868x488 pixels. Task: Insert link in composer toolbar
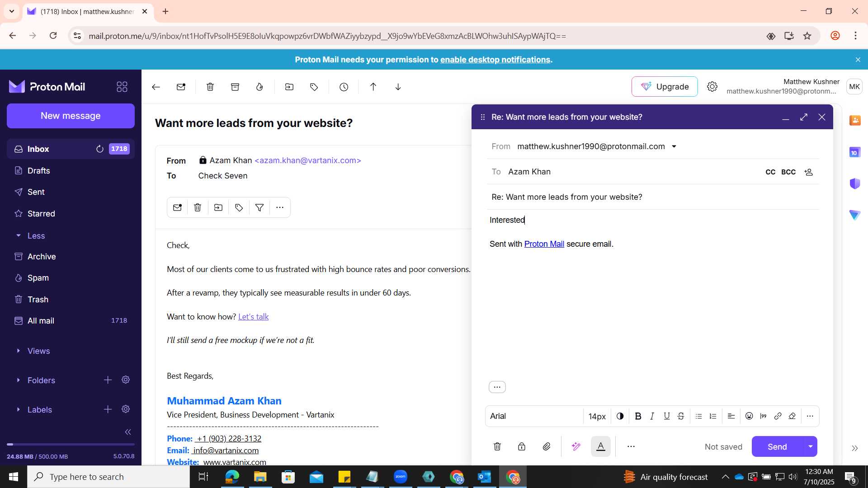[778, 416]
